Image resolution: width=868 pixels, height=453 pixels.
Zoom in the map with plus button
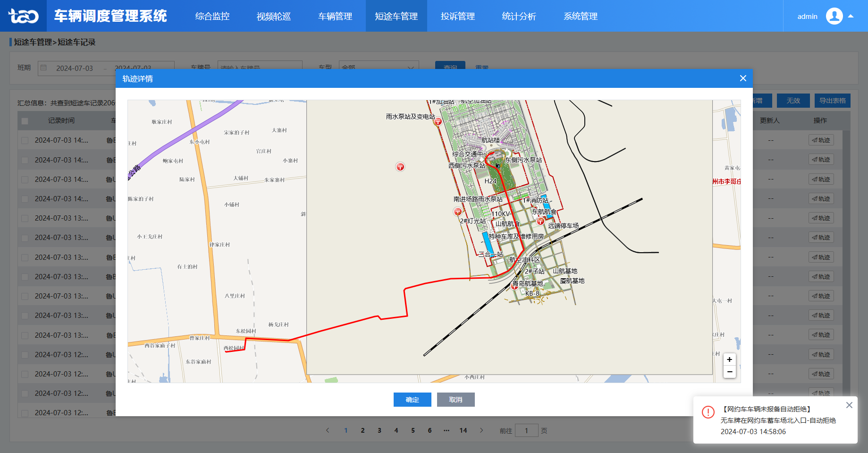729,359
